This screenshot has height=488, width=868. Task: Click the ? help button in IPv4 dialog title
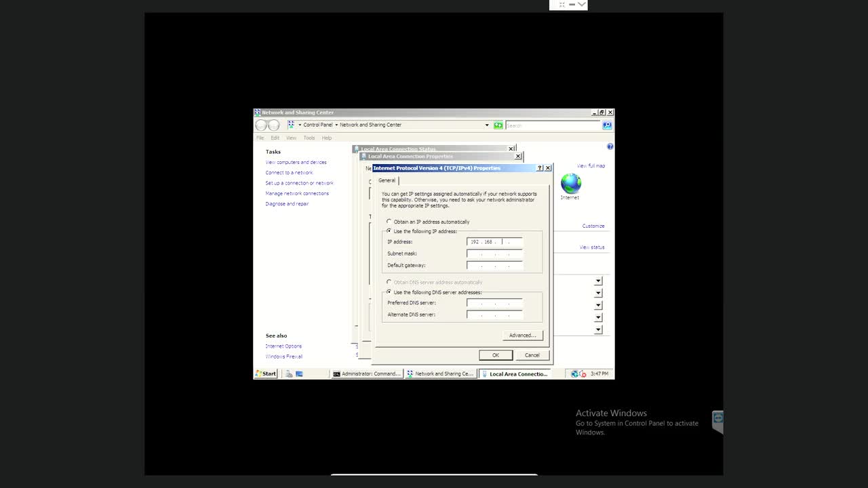click(540, 168)
